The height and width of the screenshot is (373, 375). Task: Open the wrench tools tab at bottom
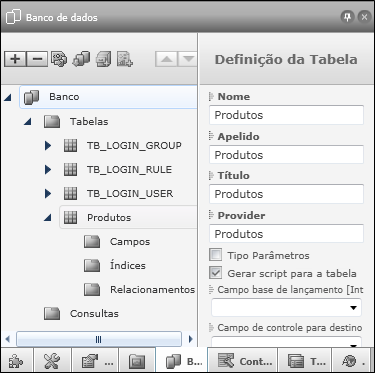[52, 361]
